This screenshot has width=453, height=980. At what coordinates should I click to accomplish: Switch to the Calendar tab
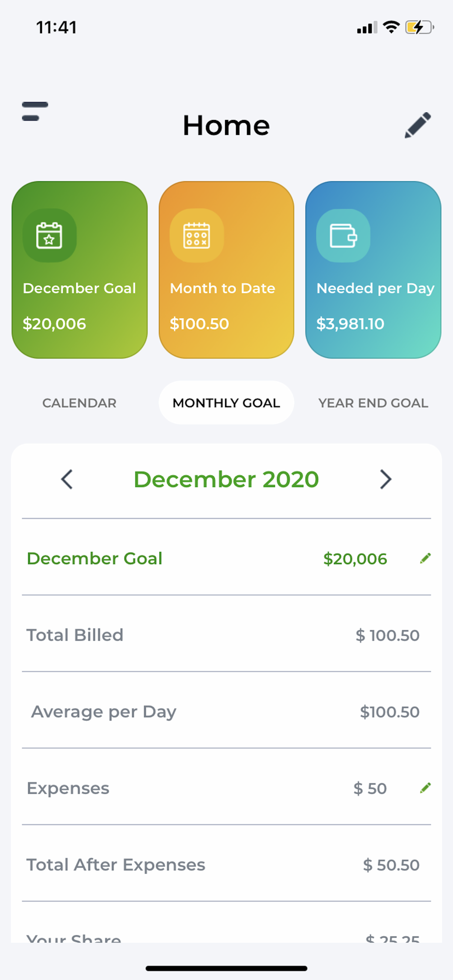(79, 403)
